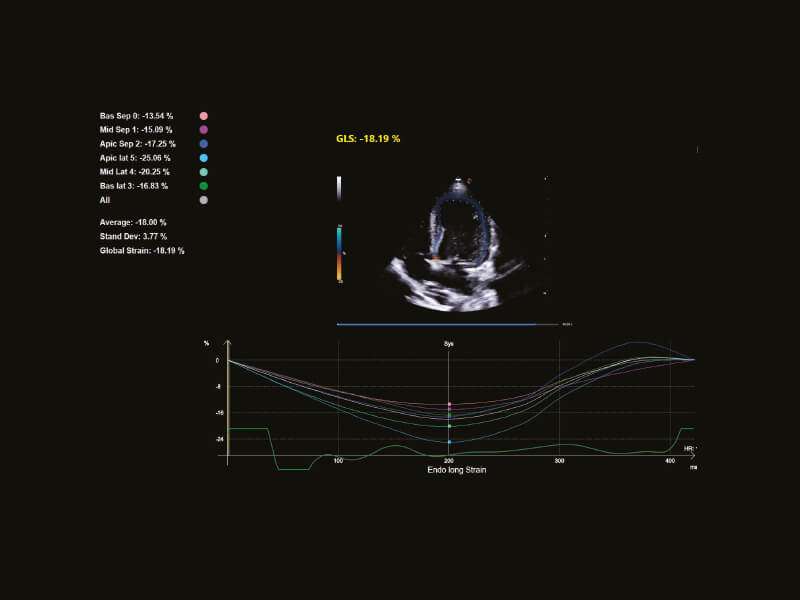This screenshot has width=800, height=600.
Task: Click the Sys marker on strain graph
Action: (449, 343)
